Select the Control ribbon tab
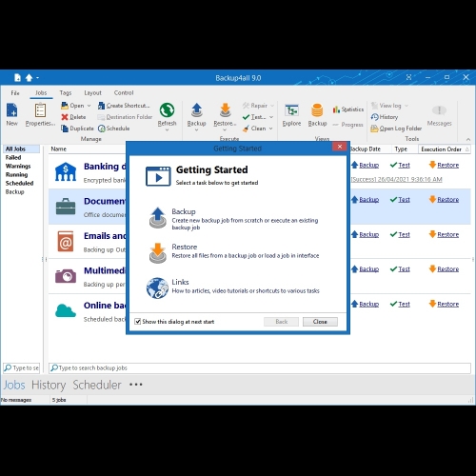The image size is (476, 476). [124, 93]
